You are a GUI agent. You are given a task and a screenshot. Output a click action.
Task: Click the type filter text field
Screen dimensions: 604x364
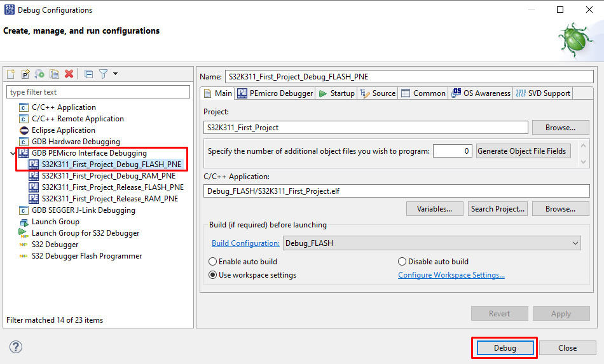coord(98,92)
